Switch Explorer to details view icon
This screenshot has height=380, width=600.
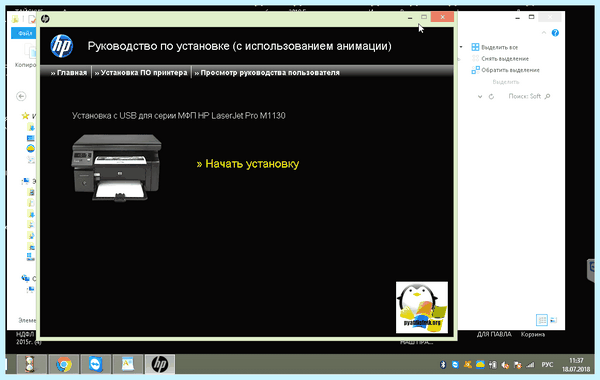(x=542, y=320)
